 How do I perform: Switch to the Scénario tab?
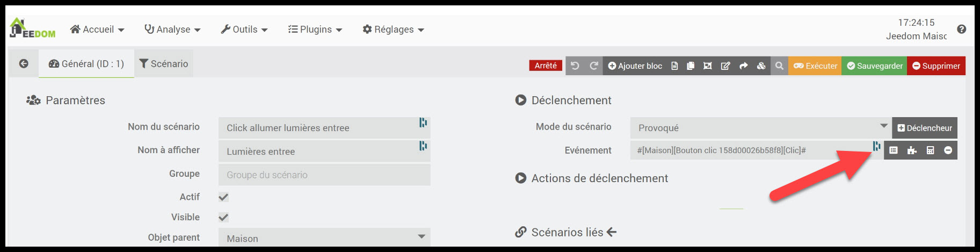pyautogui.click(x=164, y=64)
